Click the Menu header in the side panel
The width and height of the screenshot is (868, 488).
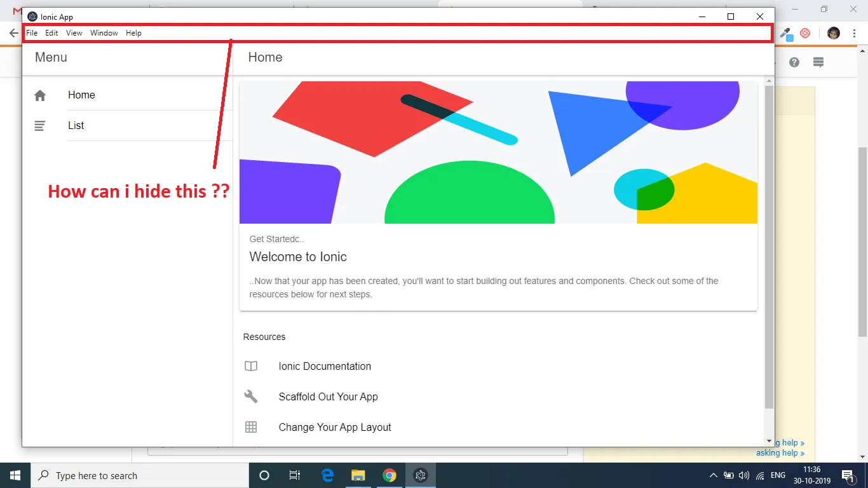point(51,57)
